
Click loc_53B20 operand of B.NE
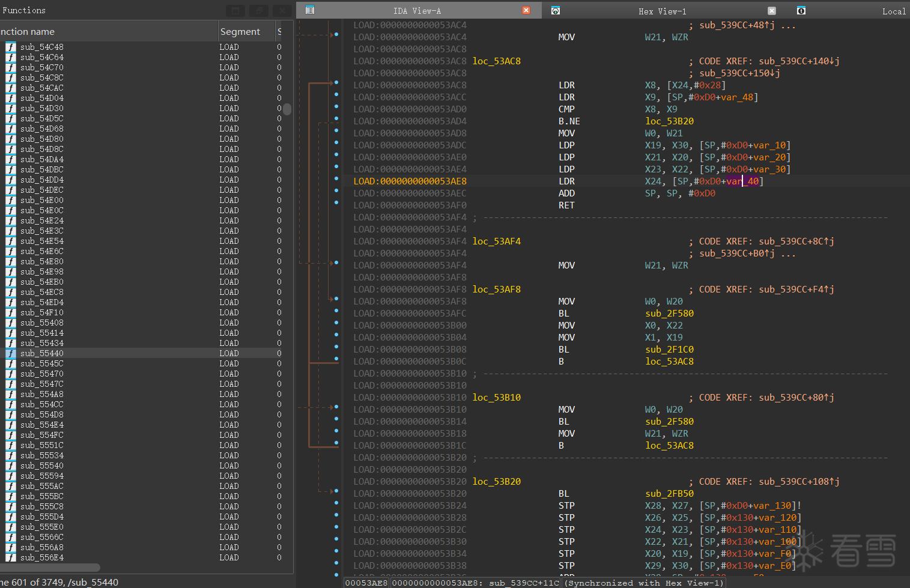pos(669,121)
